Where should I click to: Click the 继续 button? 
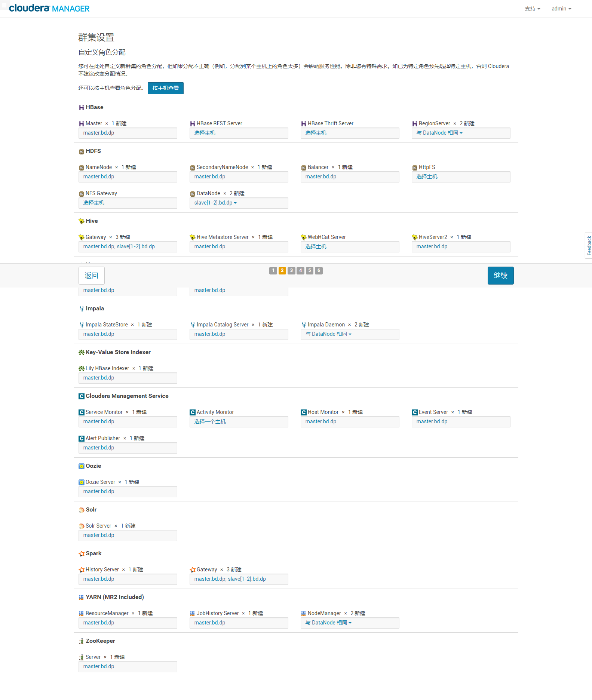click(500, 276)
